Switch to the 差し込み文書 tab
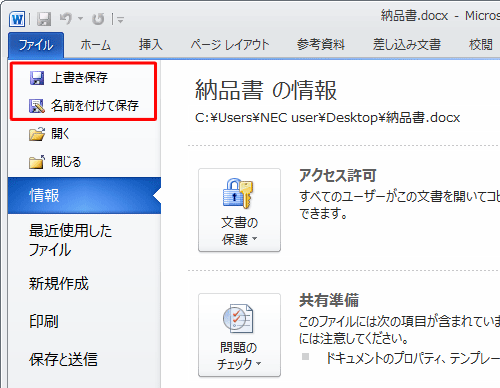 [x=407, y=45]
